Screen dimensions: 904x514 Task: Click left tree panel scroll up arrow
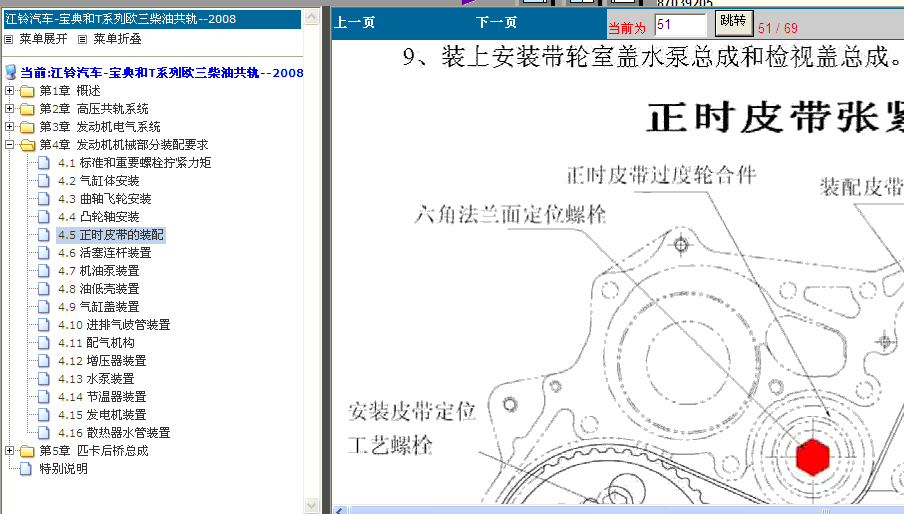311,16
